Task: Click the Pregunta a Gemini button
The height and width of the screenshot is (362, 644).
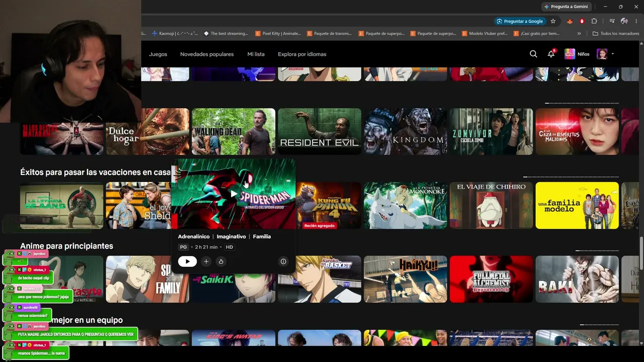Action: click(566, 7)
